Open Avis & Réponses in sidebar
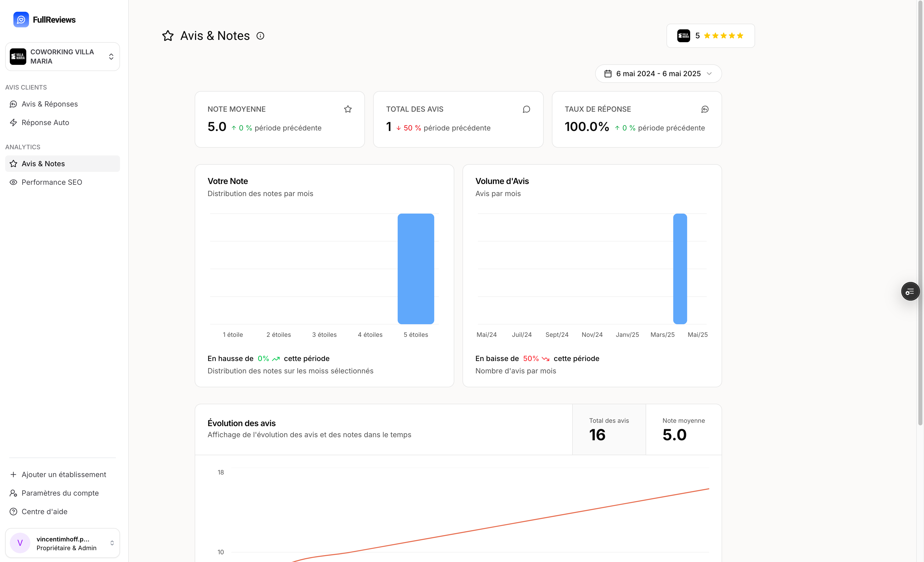This screenshot has width=924, height=562. pyautogui.click(x=63, y=104)
